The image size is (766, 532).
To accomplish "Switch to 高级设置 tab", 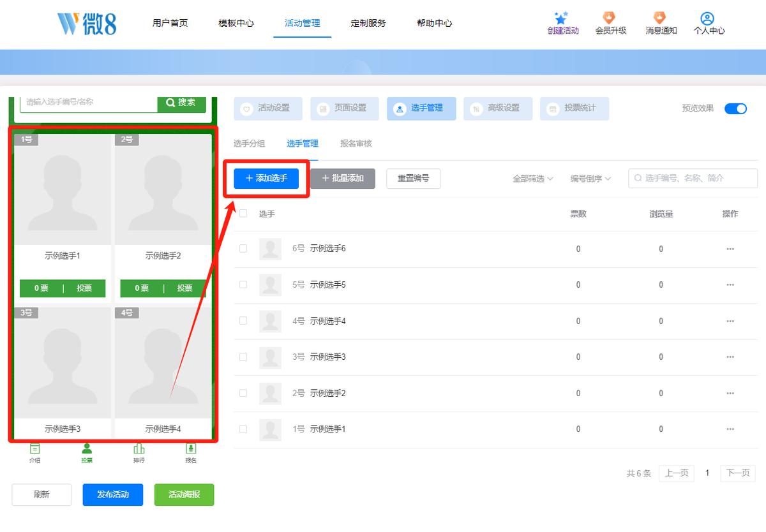I will (x=498, y=108).
